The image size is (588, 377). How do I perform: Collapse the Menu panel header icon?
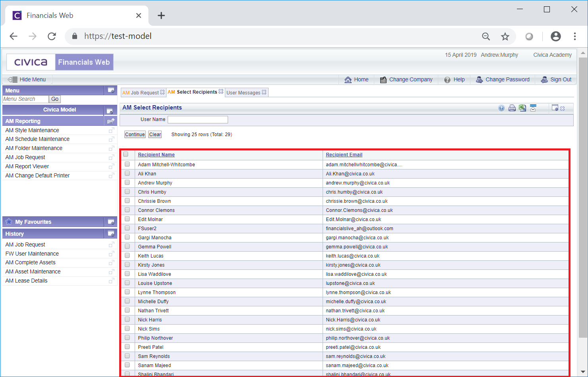click(x=111, y=90)
